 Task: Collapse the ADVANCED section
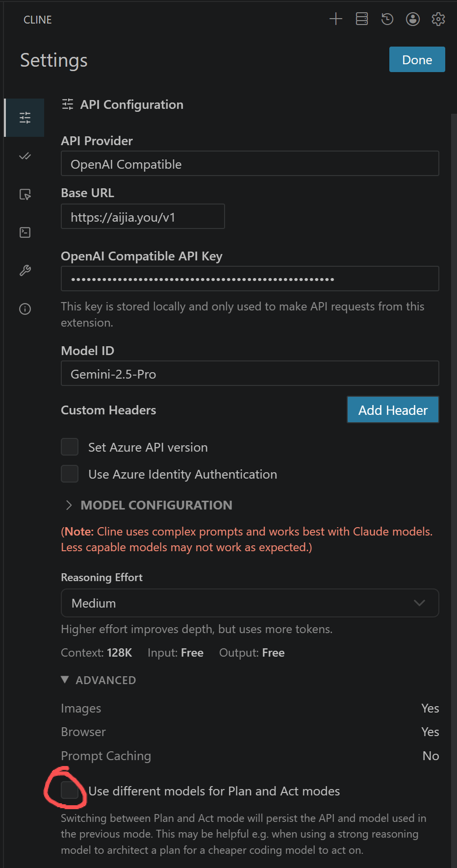(x=99, y=680)
